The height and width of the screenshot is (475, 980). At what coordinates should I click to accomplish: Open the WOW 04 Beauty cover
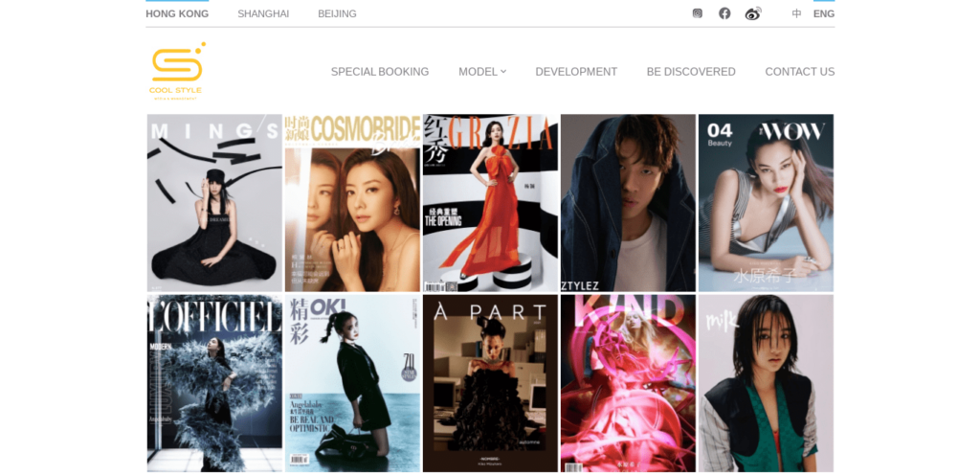tap(766, 202)
